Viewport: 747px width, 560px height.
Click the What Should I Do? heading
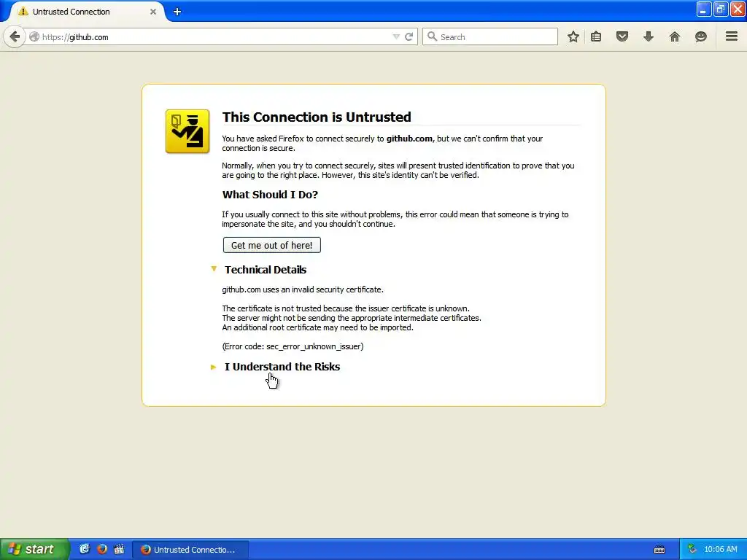point(270,194)
